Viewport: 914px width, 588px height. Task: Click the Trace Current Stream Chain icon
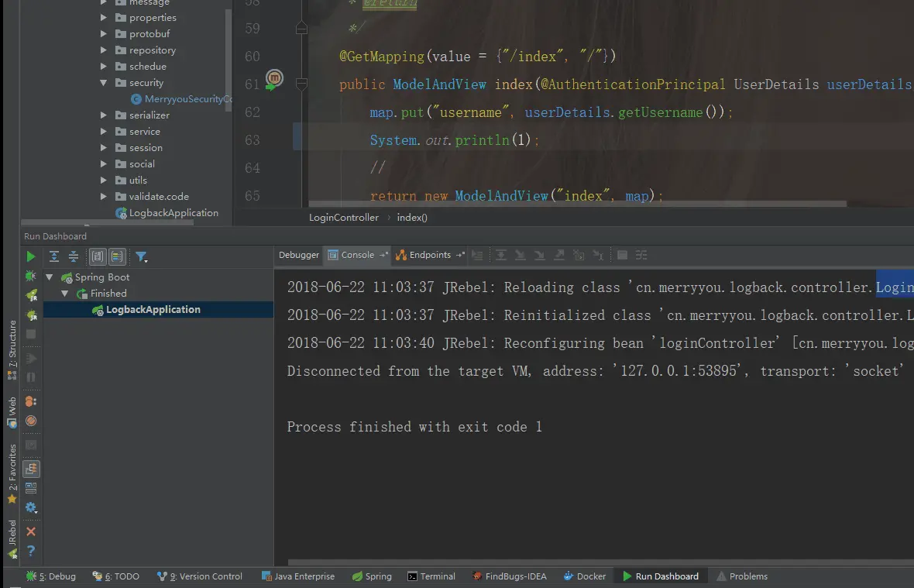[x=641, y=255]
